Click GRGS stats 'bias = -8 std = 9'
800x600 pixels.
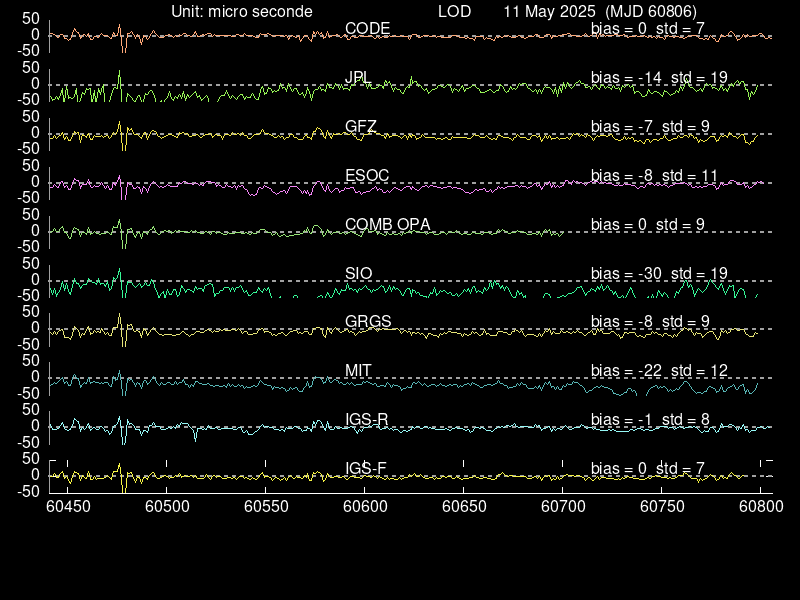(651, 321)
